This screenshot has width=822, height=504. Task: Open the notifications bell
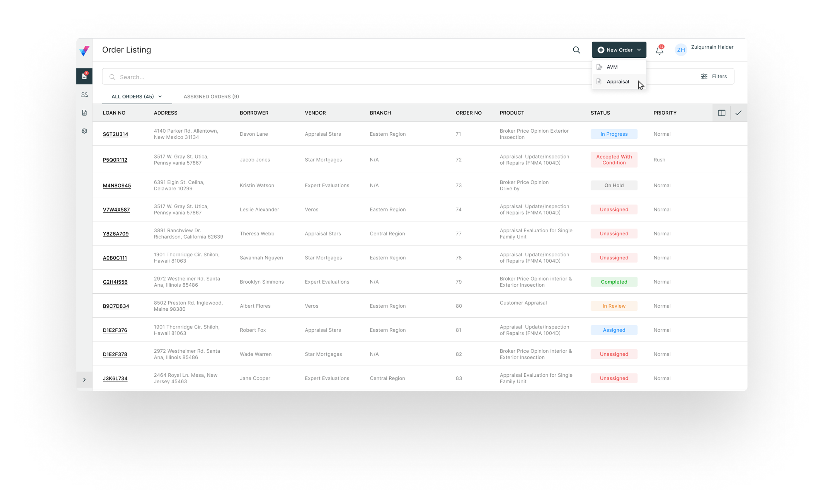[x=659, y=50]
